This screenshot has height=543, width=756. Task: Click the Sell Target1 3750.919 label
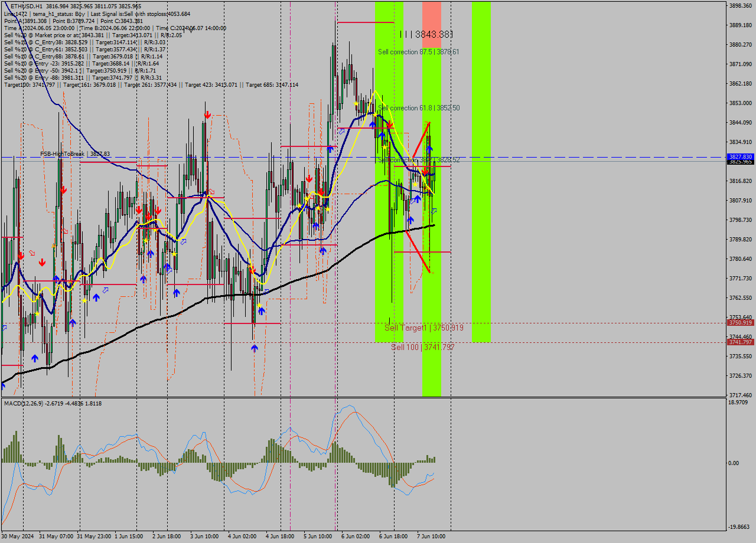[423, 328]
